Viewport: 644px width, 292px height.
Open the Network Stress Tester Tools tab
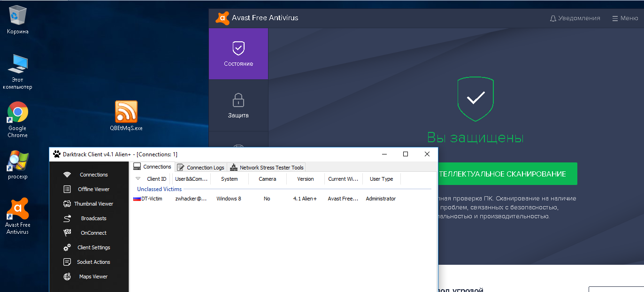click(x=267, y=167)
